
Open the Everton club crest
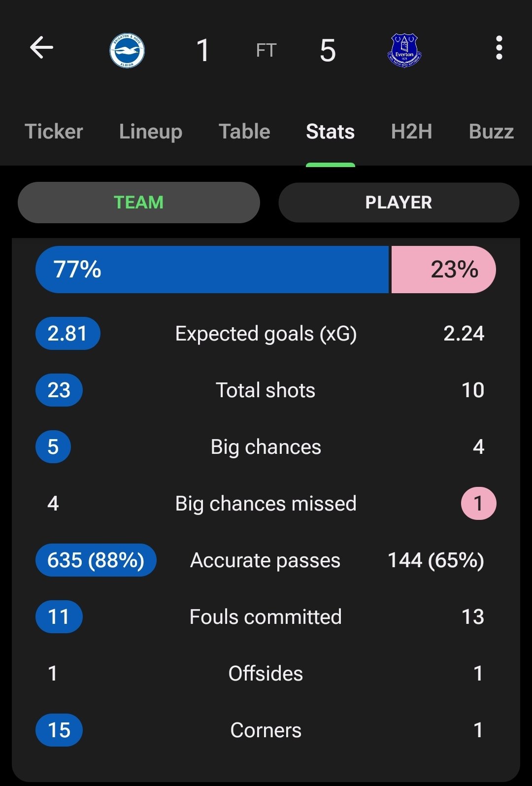click(404, 50)
